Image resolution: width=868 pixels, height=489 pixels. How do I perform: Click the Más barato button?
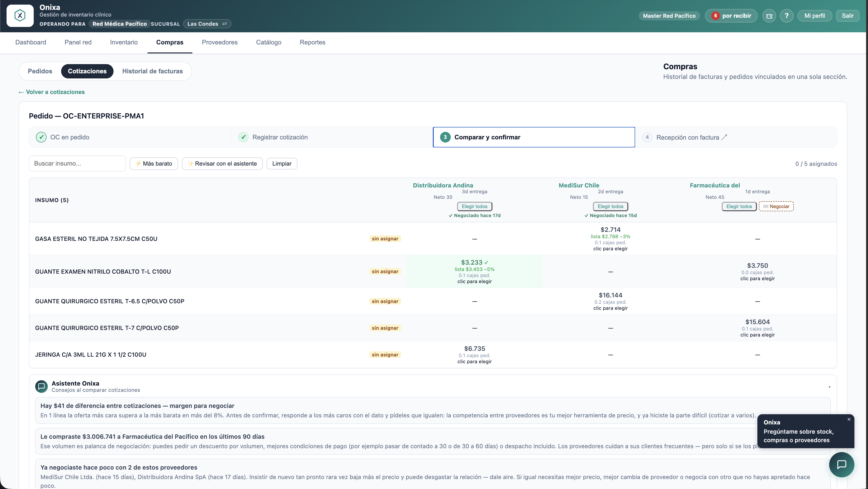[x=154, y=164]
